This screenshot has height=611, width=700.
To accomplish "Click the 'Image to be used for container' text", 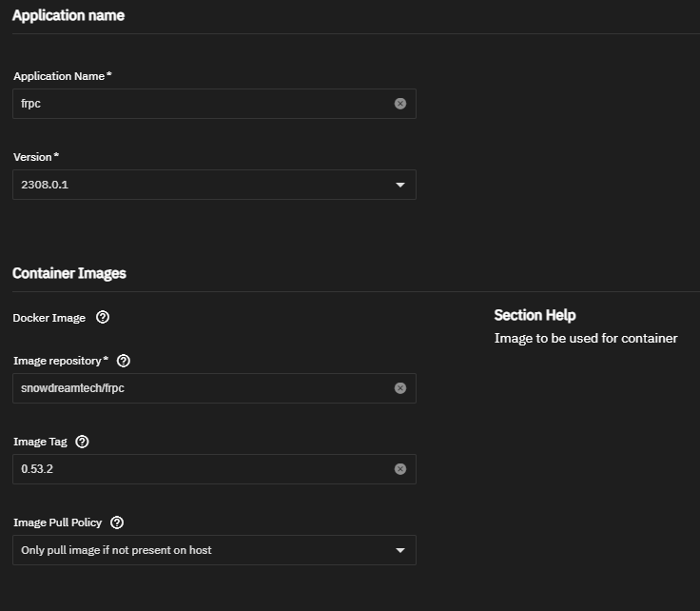I will point(586,338).
